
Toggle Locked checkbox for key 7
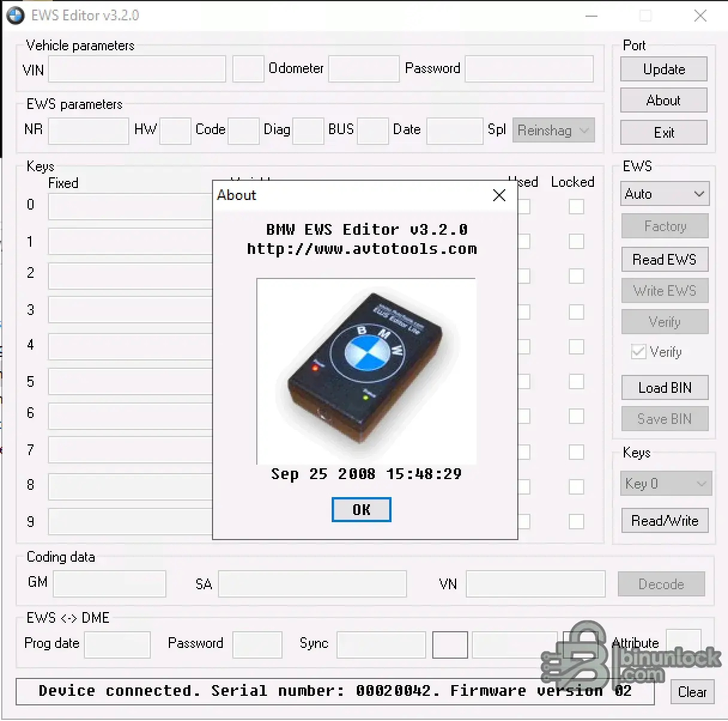(577, 452)
